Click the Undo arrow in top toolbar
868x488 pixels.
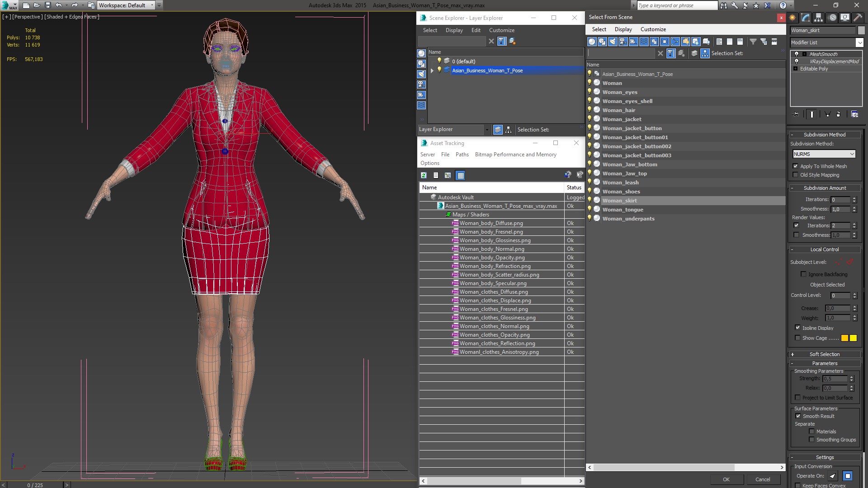[58, 5]
